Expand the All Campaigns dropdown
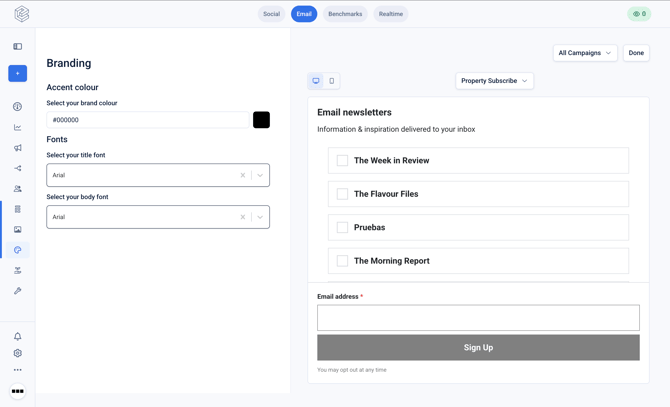The height and width of the screenshot is (407, 670). pos(585,53)
